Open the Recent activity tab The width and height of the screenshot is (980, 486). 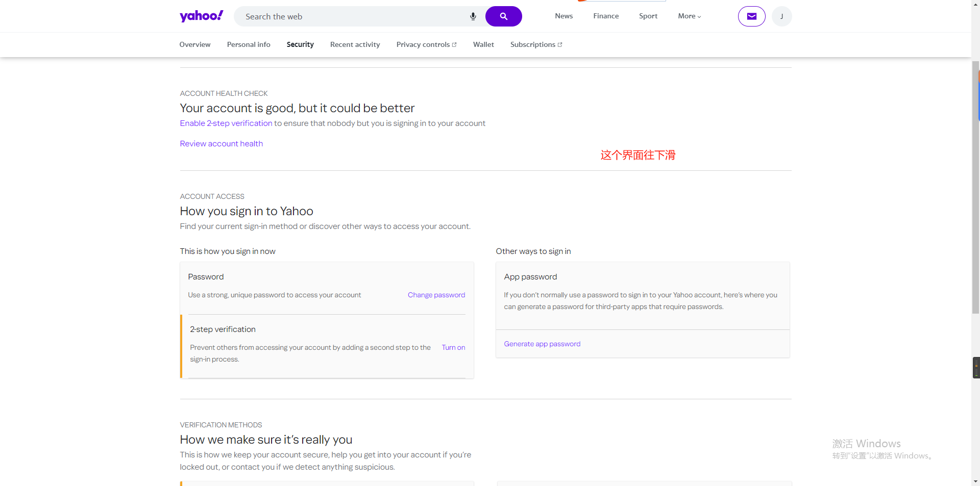(355, 44)
